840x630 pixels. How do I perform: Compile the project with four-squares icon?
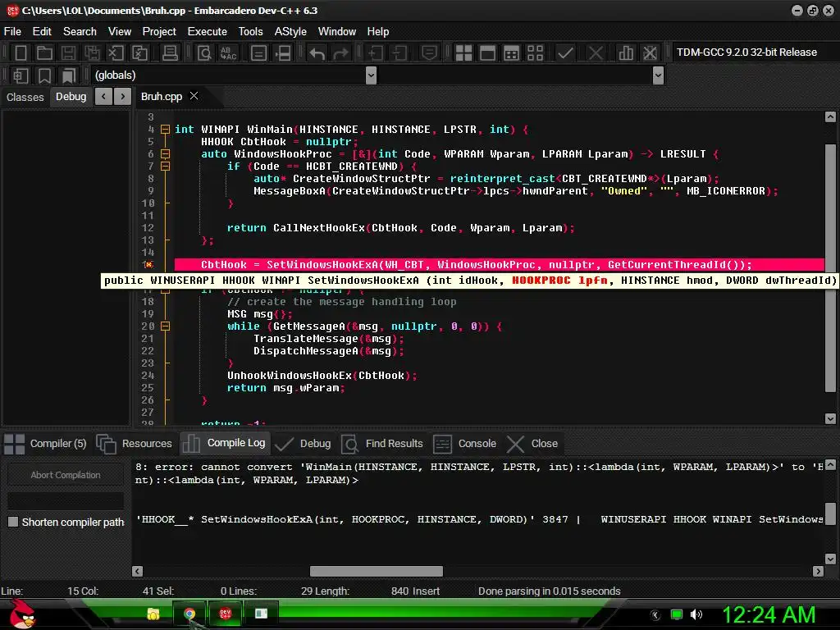click(463, 52)
